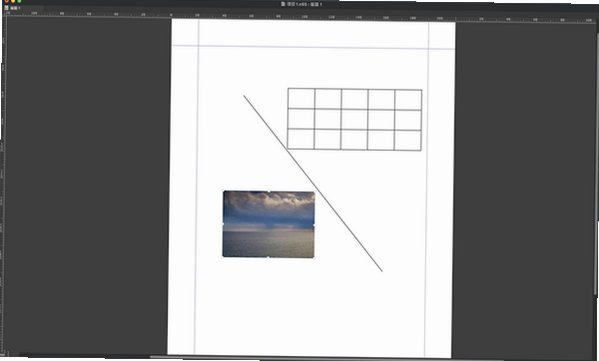This screenshot has width=599, height=361.
Task: Select the diagonal line object on the page
Action: tap(313, 183)
